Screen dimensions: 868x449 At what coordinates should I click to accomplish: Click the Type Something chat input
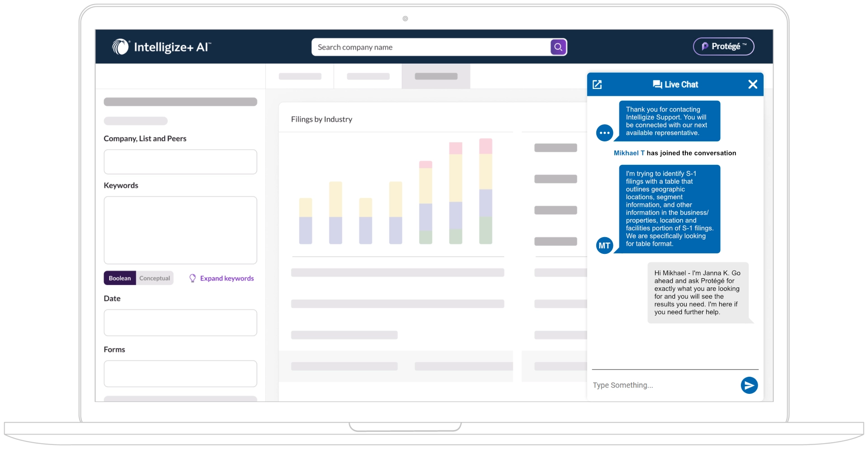tap(662, 385)
